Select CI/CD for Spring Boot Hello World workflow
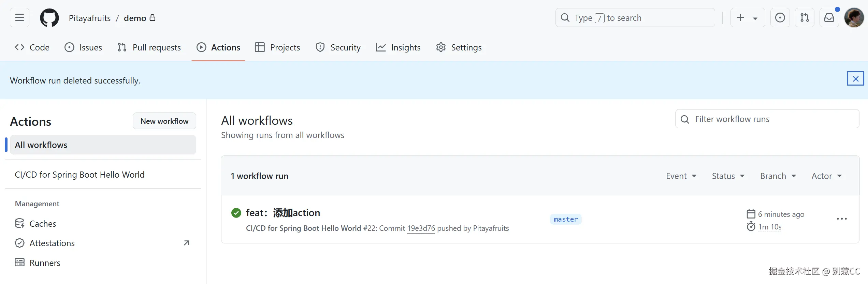Image resolution: width=868 pixels, height=284 pixels. point(79,175)
